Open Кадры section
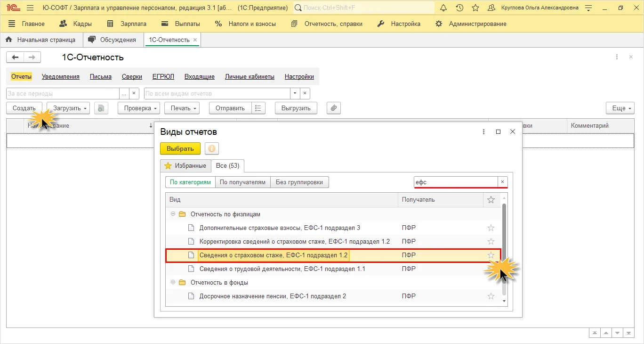Viewport: 644px width, 344px height. [76, 24]
